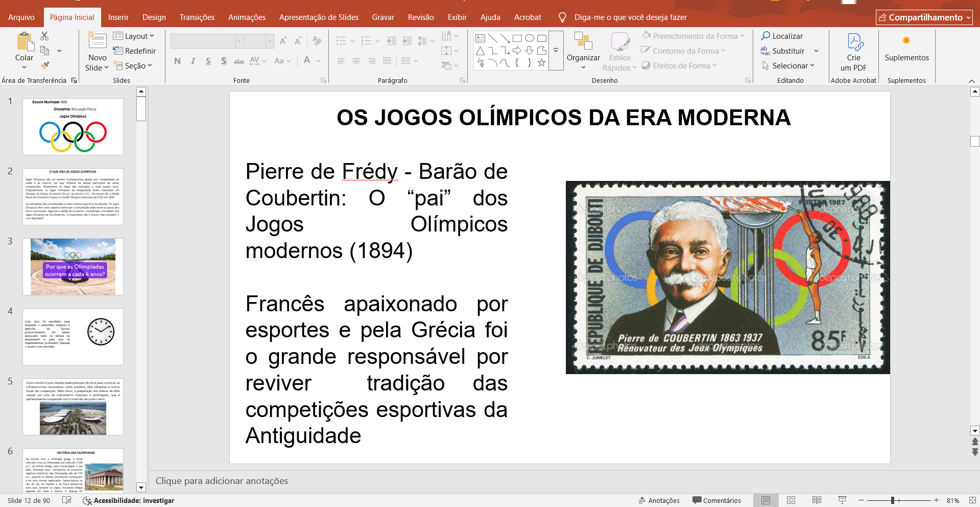Click the Colar paste icon
This screenshot has height=507, width=980.
click(24, 42)
